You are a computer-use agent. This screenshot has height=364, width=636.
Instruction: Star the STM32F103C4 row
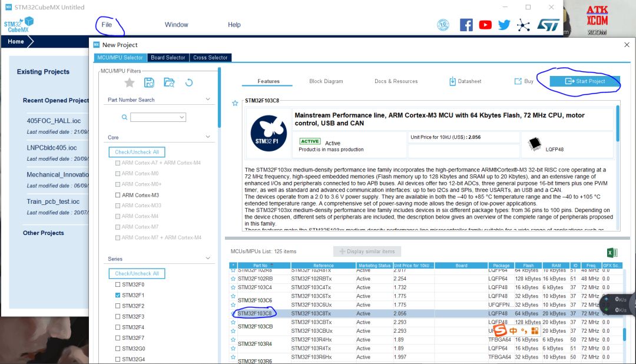click(x=233, y=287)
